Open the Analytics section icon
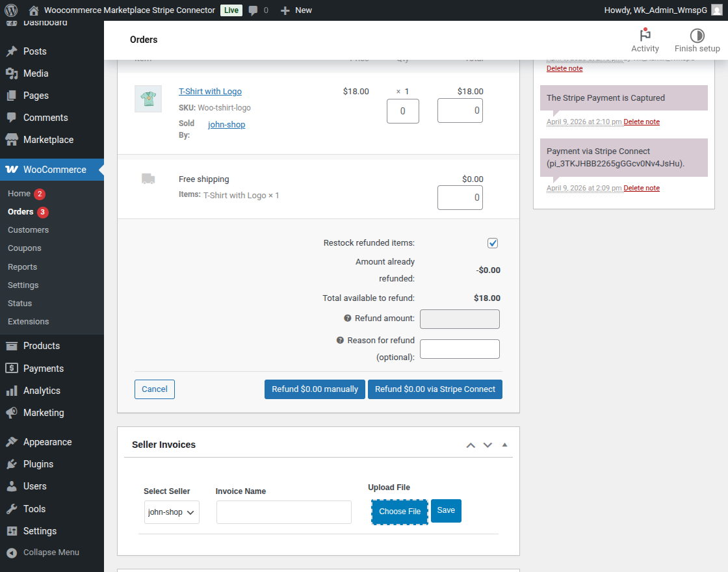728x572 pixels. coord(13,390)
